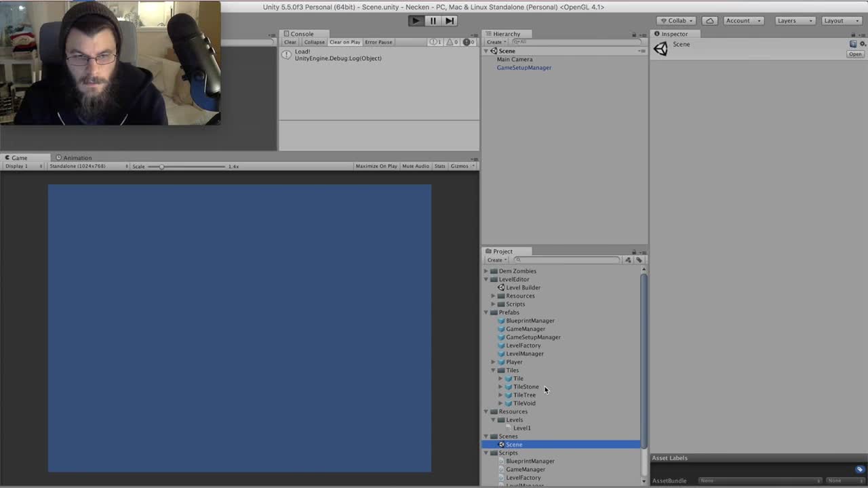Click the Clear button in the Console
Viewport: 868px width, 488px height.
[290, 41]
